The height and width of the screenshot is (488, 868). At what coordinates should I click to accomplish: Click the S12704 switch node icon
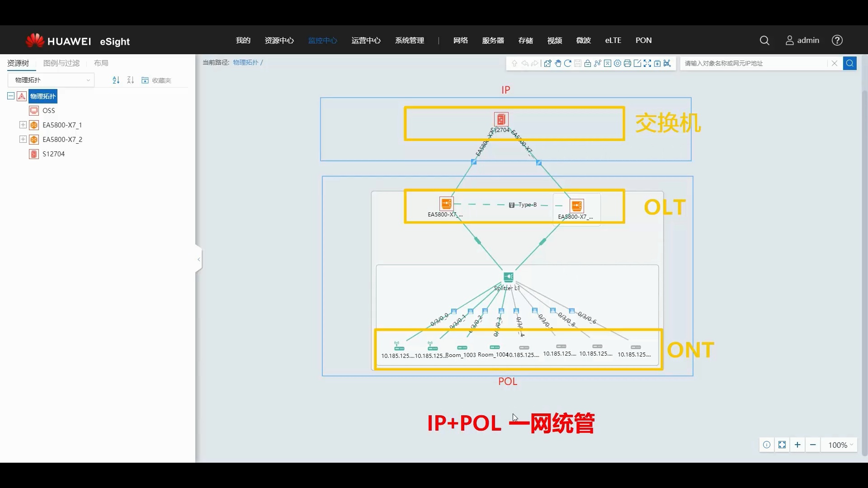501,119
